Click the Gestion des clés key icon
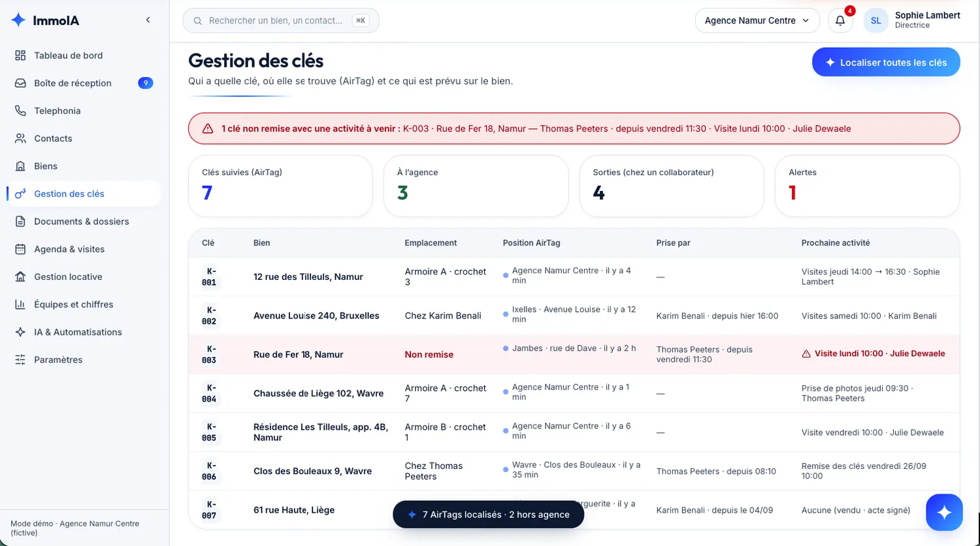This screenshot has height=546, width=980. [x=21, y=194]
